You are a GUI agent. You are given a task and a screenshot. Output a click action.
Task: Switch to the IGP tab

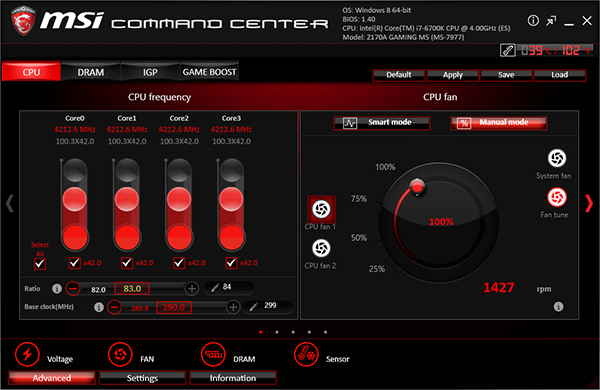(150, 72)
